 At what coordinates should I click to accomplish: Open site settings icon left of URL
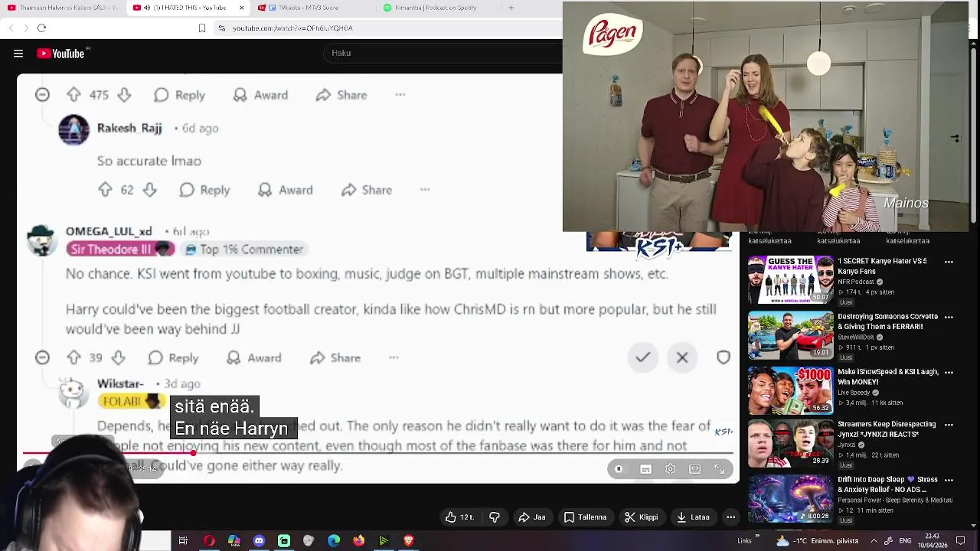[x=221, y=28]
